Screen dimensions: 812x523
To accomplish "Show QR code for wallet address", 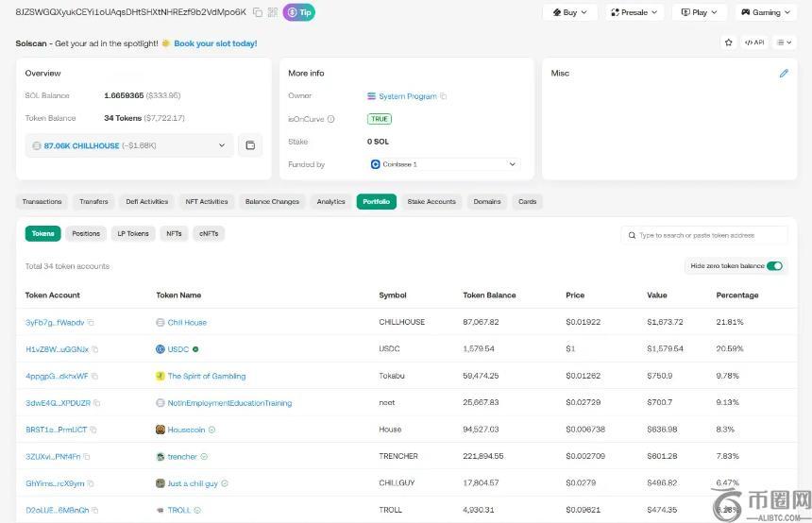I will coord(272,12).
